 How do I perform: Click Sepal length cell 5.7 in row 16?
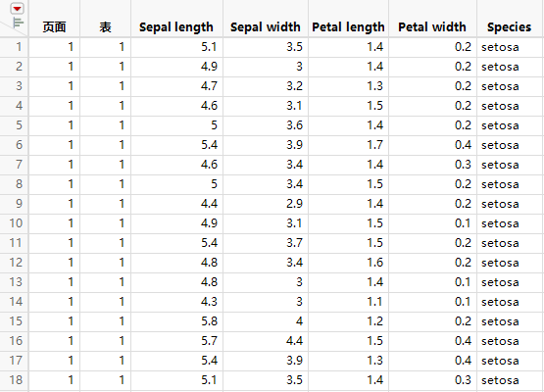coord(177,341)
